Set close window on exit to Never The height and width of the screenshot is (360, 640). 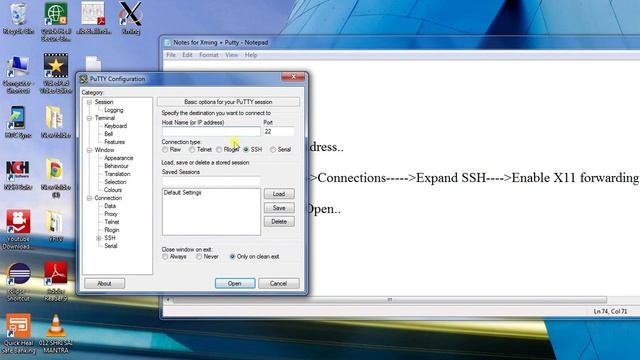point(199,257)
